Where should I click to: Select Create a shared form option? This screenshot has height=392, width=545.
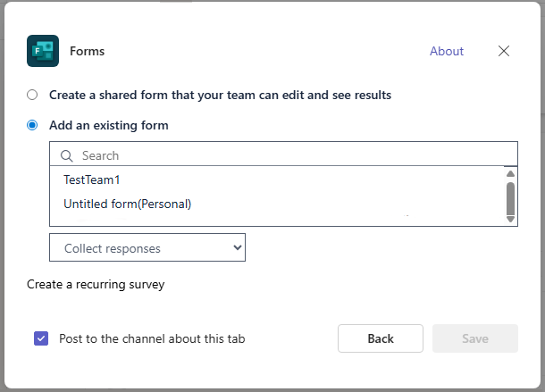click(32, 95)
